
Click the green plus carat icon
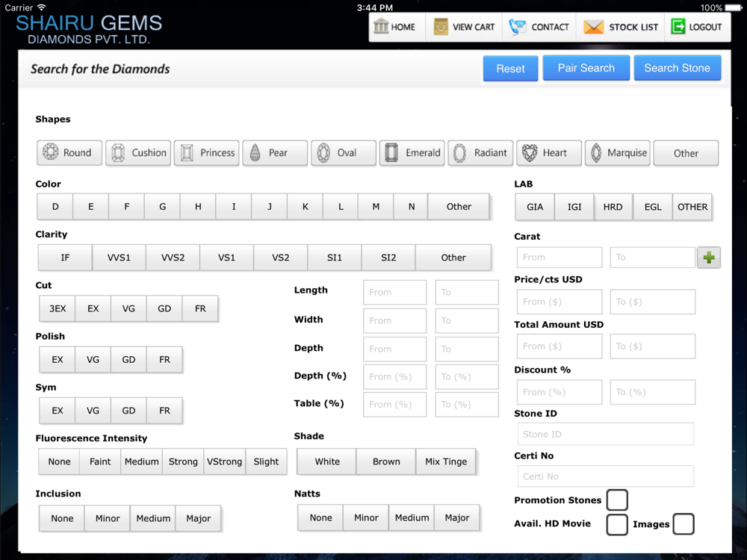708,258
